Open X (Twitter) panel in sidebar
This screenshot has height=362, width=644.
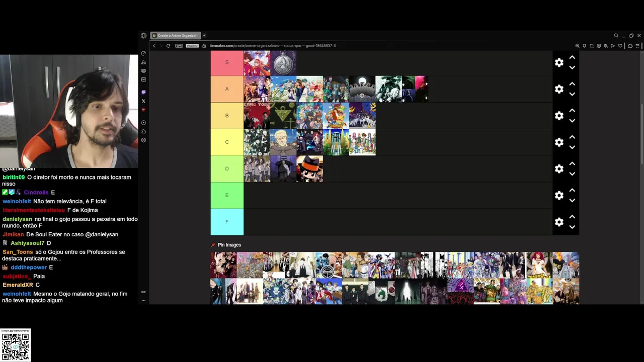point(143,101)
